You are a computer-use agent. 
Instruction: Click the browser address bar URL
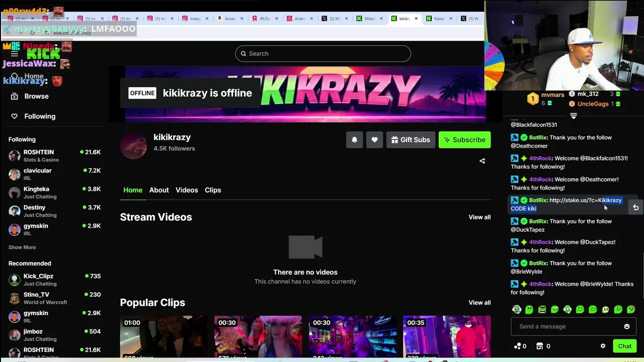(x=72, y=33)
